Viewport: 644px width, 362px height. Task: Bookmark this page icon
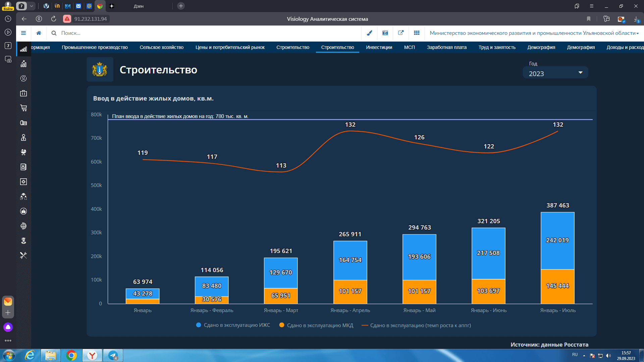pyautogui.click(x=589, y=19)
